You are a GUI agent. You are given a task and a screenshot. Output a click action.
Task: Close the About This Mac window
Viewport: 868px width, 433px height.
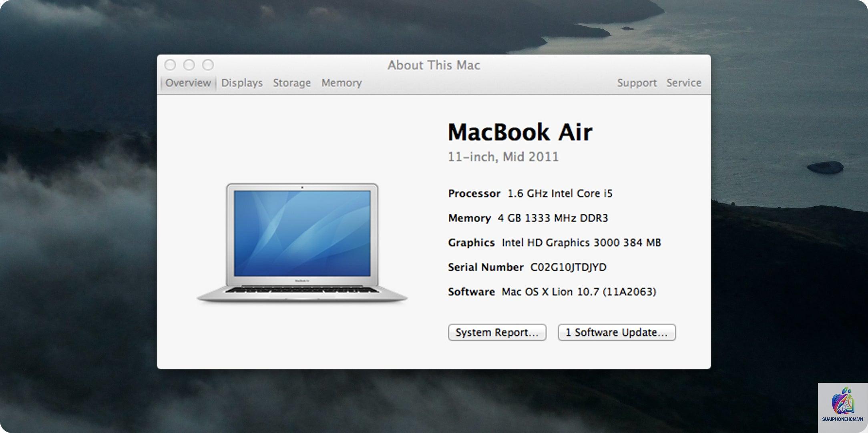pos(170,65)
